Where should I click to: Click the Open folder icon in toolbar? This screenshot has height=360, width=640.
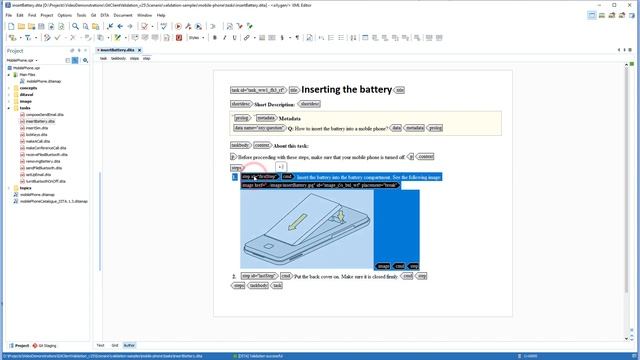(21, 26)
